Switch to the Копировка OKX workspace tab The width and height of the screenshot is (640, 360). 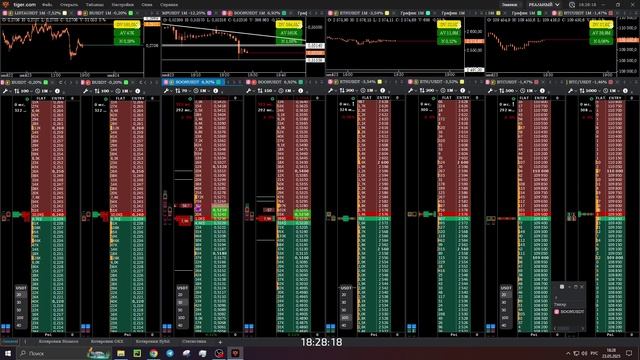pyautogui.click(x=107, y=342)
